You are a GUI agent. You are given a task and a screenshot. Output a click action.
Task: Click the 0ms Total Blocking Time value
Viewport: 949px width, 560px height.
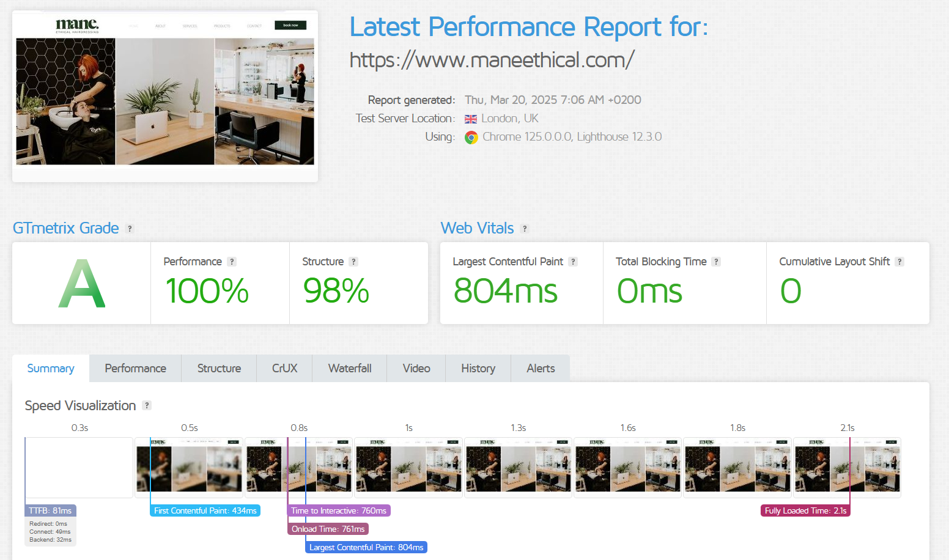click(649, 291)
